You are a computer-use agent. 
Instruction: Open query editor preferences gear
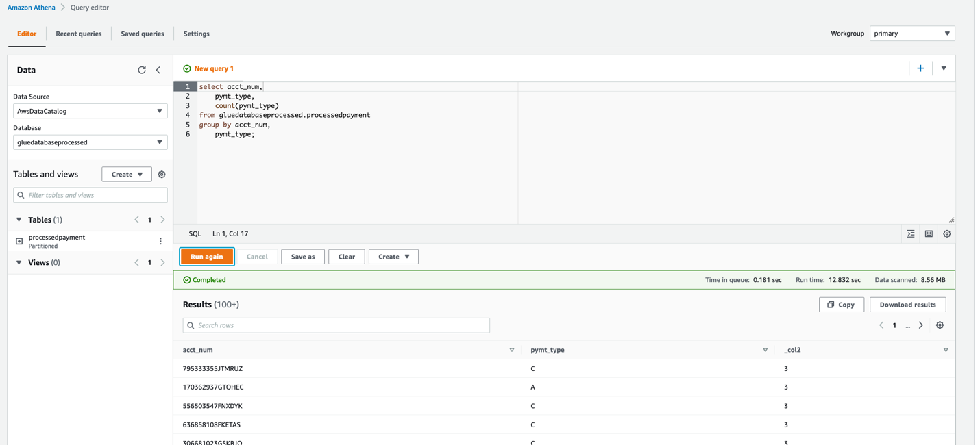tap(947, 234)
